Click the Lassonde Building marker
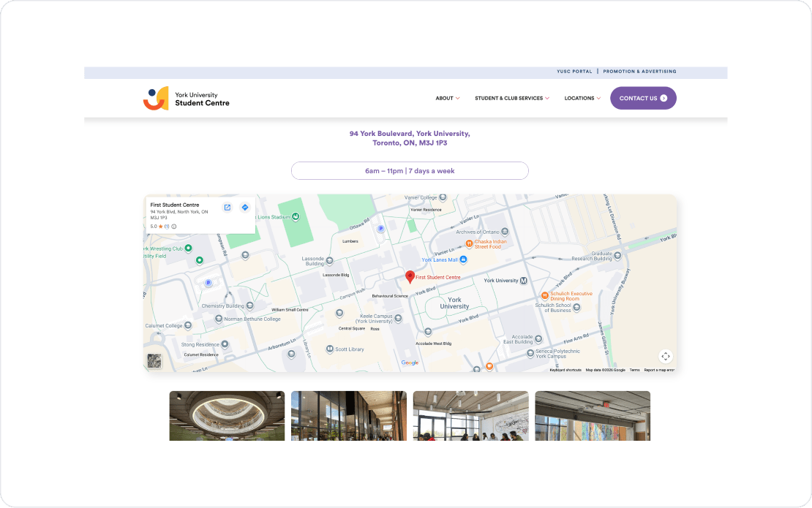 click(329, 261)
